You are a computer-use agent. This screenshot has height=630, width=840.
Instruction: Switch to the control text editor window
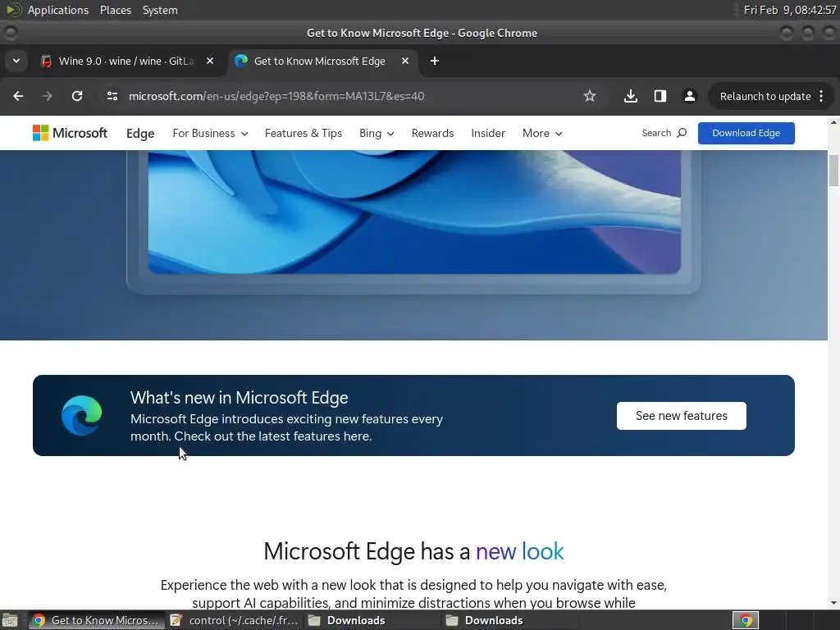[234, 620]
